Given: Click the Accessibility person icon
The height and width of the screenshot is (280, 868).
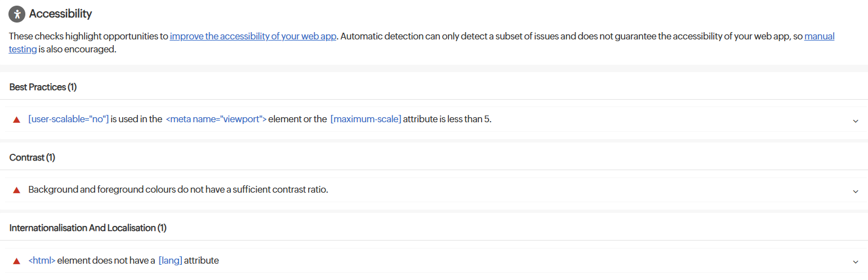Looking at the screenshot, I should [17, 14].
